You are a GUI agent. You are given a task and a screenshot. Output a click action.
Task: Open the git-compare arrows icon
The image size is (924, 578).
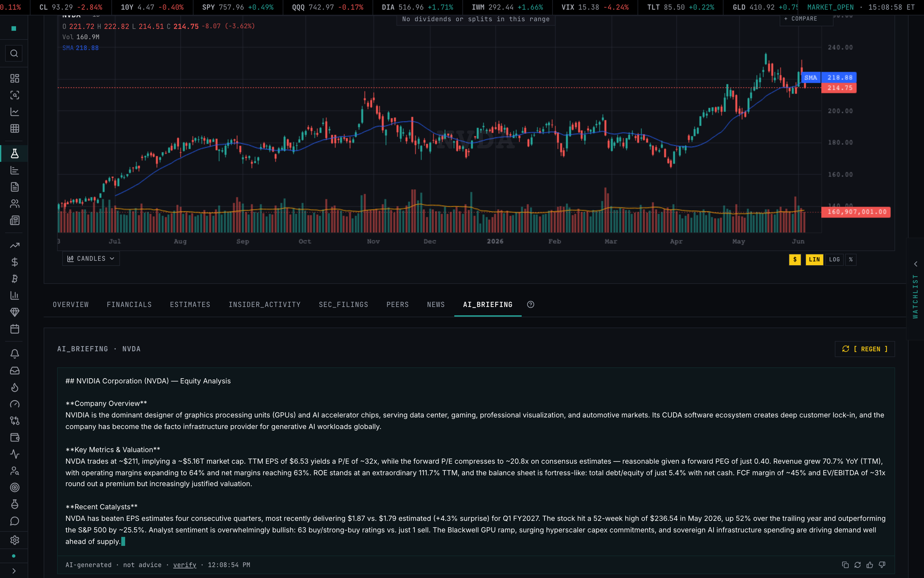[14, 421]
